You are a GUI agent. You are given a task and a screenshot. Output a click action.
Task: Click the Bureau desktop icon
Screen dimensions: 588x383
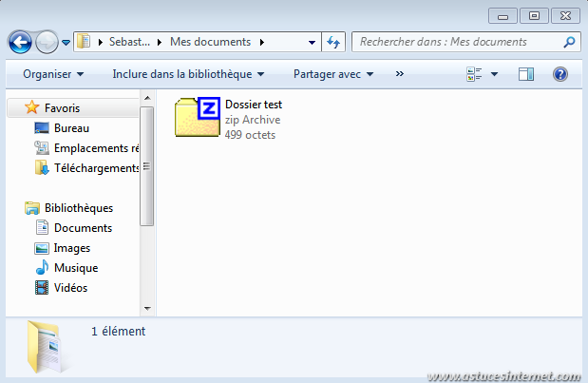coord(42,128)
